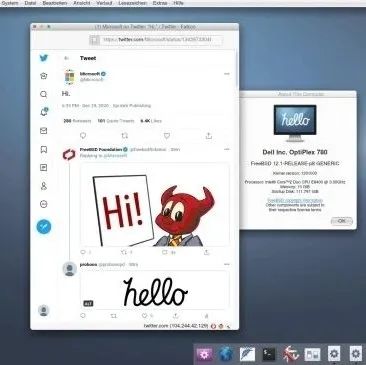Open the Hilfe menu
This screenshot has height=365, width=366.
178,3
